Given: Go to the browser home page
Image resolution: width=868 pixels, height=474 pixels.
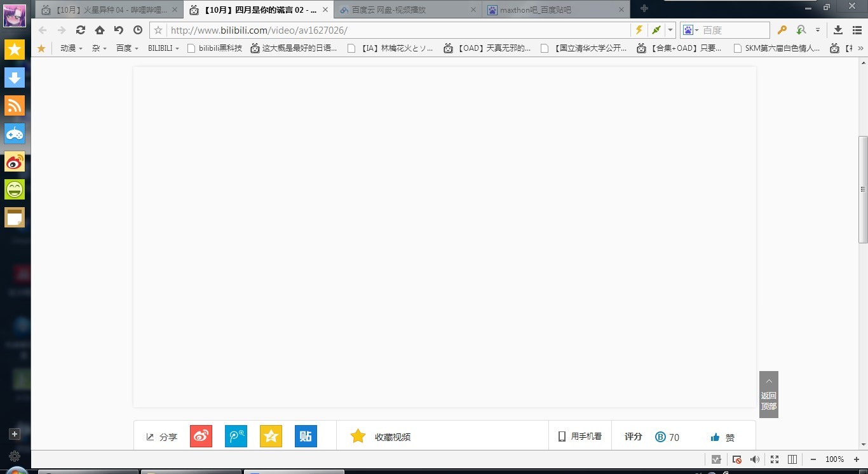Looking at the screenshot, I should pyautogui.click(x=100, y=30).
